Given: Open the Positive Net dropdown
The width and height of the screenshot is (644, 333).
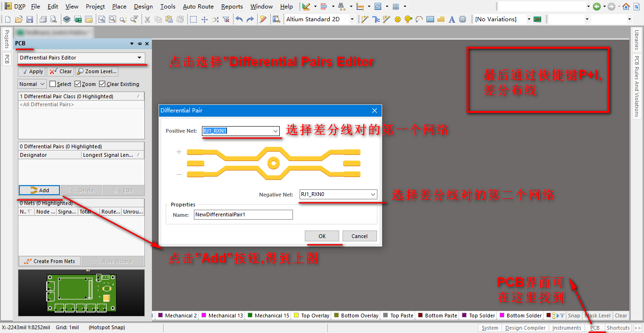Looking at the screenshot, I should 276,131.
